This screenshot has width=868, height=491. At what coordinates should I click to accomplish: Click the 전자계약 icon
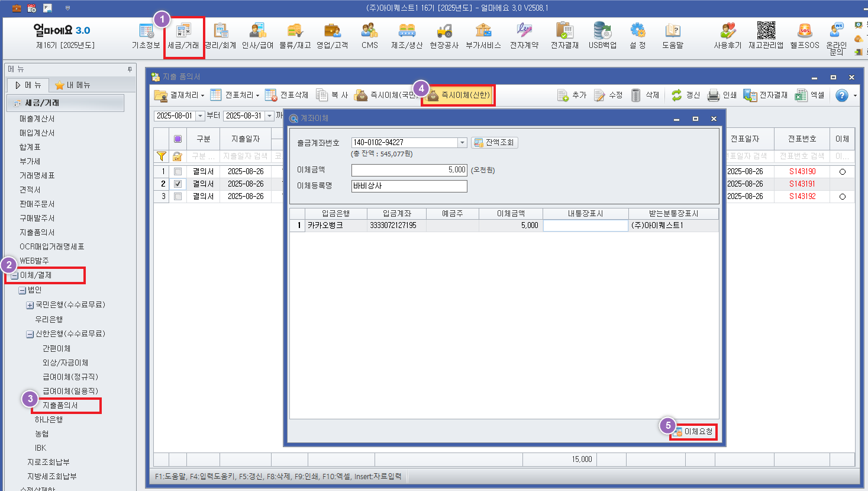pos(524,35)
